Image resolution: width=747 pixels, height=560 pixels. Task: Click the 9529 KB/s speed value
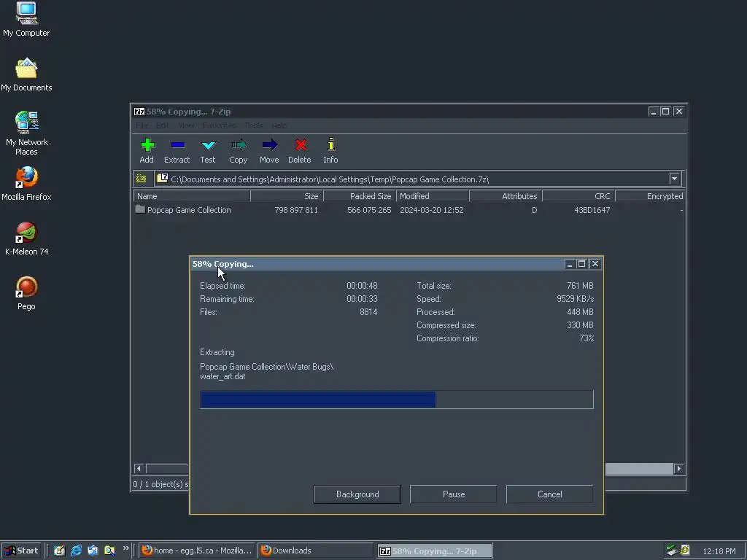pos(575,299)
